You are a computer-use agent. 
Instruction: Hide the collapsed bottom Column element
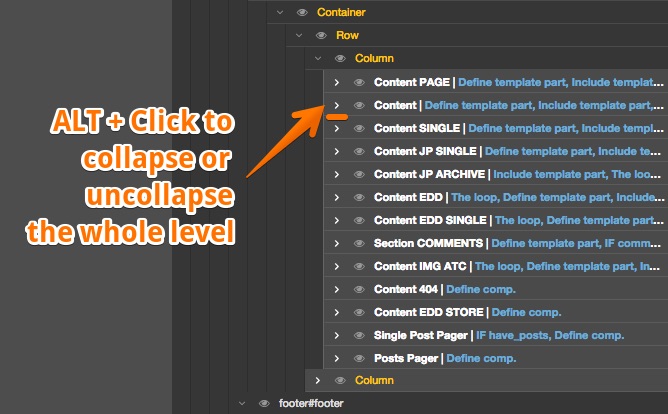pyautogui.click(x=340, y=380)
